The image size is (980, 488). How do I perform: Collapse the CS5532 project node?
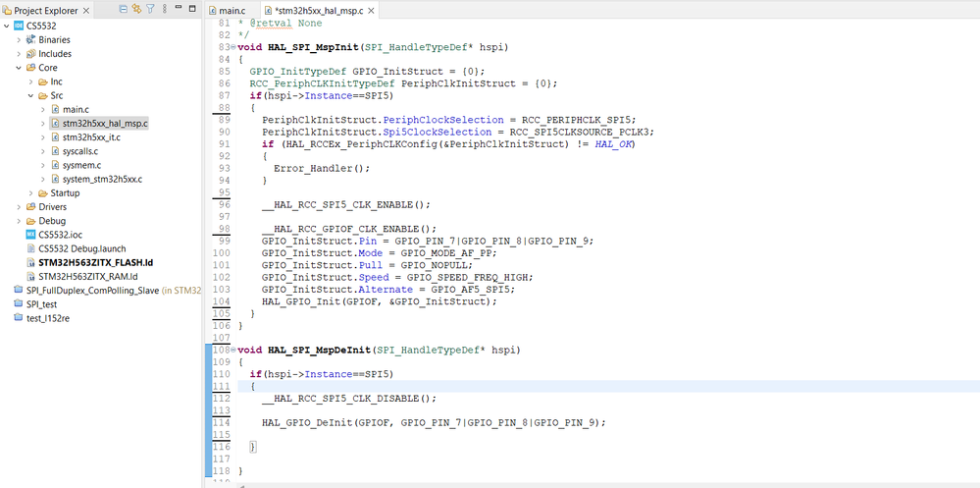(7, 26)
